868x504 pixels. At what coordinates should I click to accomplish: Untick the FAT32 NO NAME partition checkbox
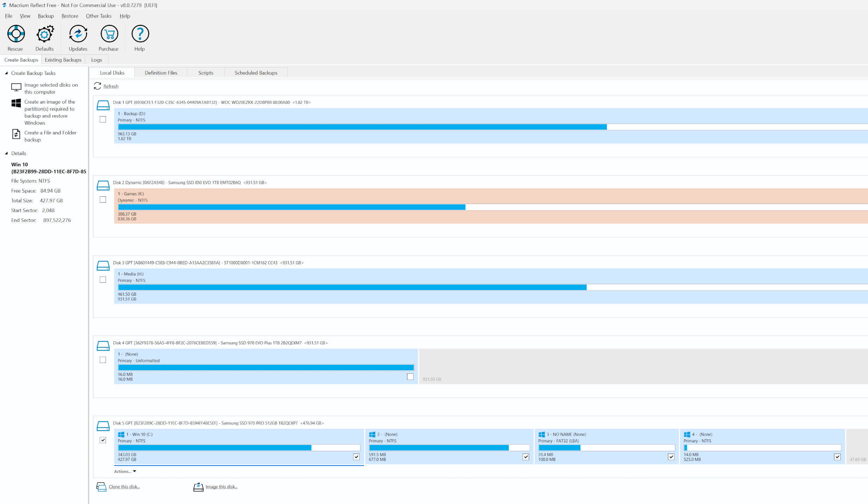(671, 457)
